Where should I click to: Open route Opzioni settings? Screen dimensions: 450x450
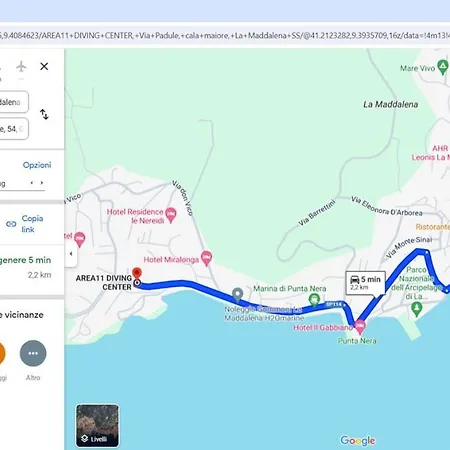point(37,165)
